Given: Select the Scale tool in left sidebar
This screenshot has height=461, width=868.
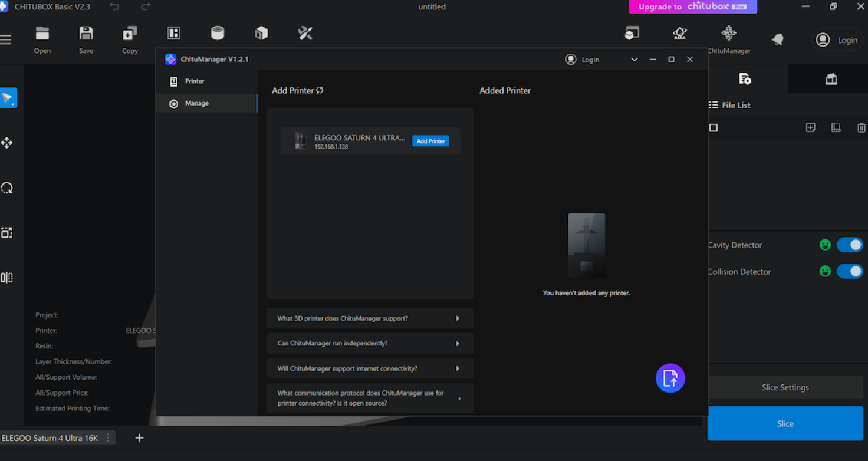Looking at the screenshot, I should tap(7, 233).
